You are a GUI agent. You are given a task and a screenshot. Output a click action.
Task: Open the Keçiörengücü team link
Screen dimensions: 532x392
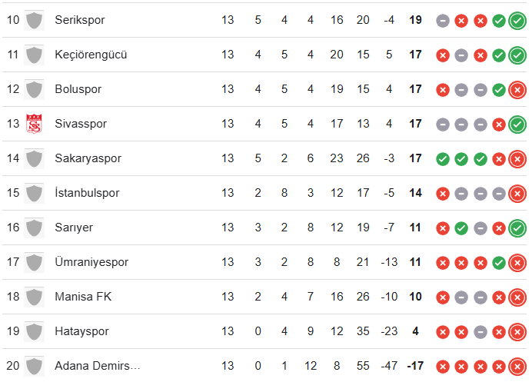[x=91, y=55]
